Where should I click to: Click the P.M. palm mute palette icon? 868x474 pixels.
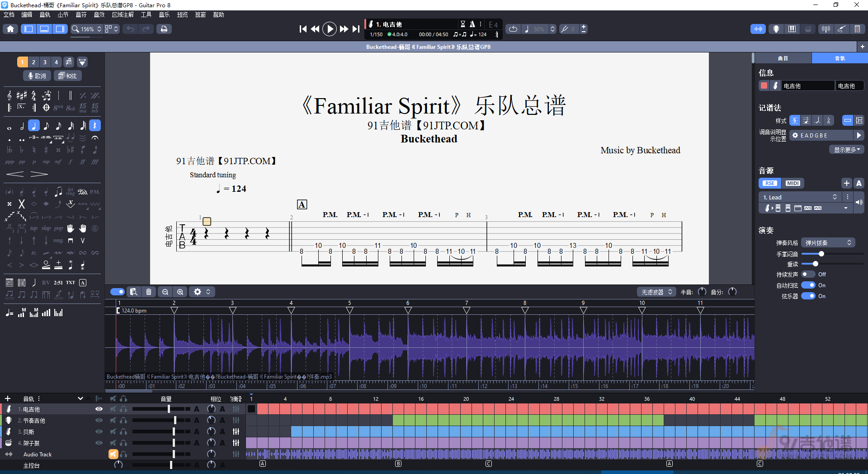point(94,192)
